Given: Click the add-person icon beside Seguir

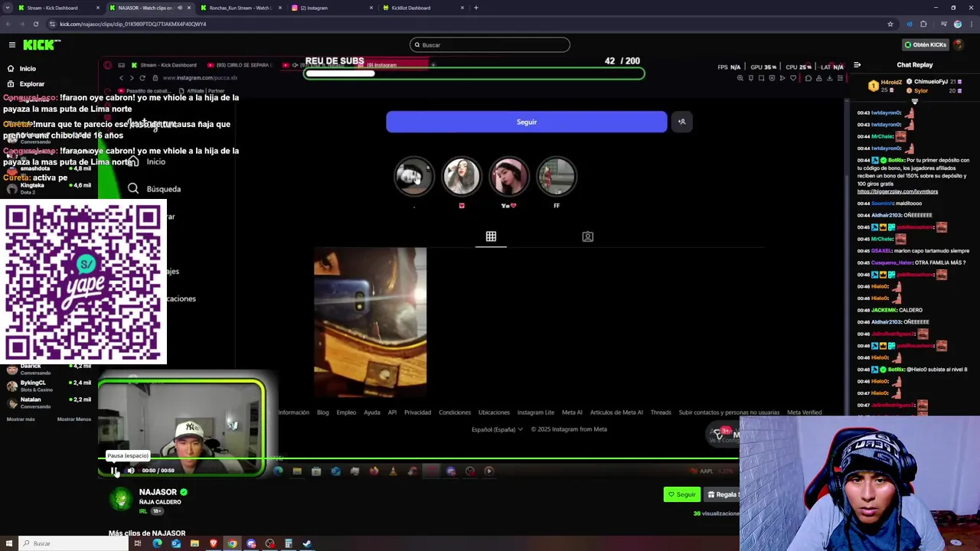Looking at the screenshot, I should (681, 122).
